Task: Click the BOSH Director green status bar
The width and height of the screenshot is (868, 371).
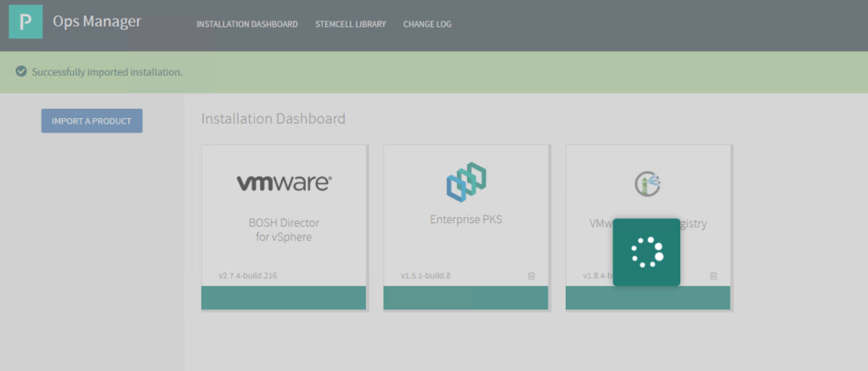Action: tap(284, 298)
